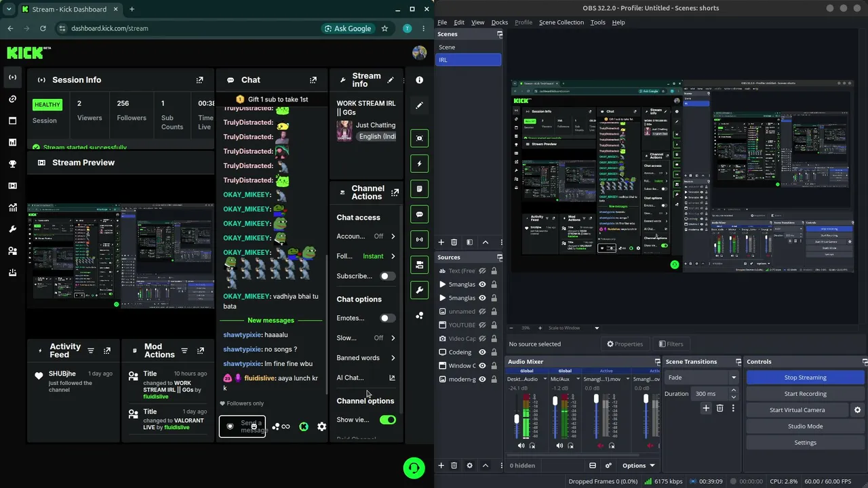The image size is (868, 488).
Task: Open source properties gear in Sources toolbar
Action: click(469, 466)
